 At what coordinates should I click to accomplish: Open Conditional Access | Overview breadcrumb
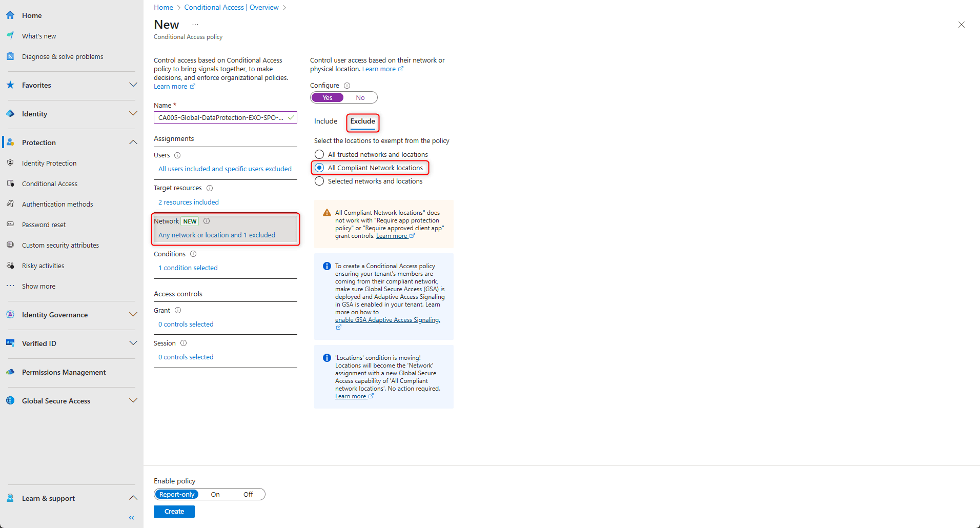click(x=232, y=7)
